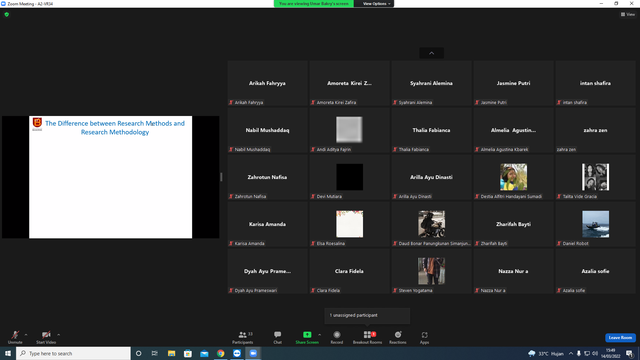Image resolution: width=640 pixels, height=360 pixels.
Task: Select Arilla Ayu Dinasti participant tile
Action: coord(431,177)
